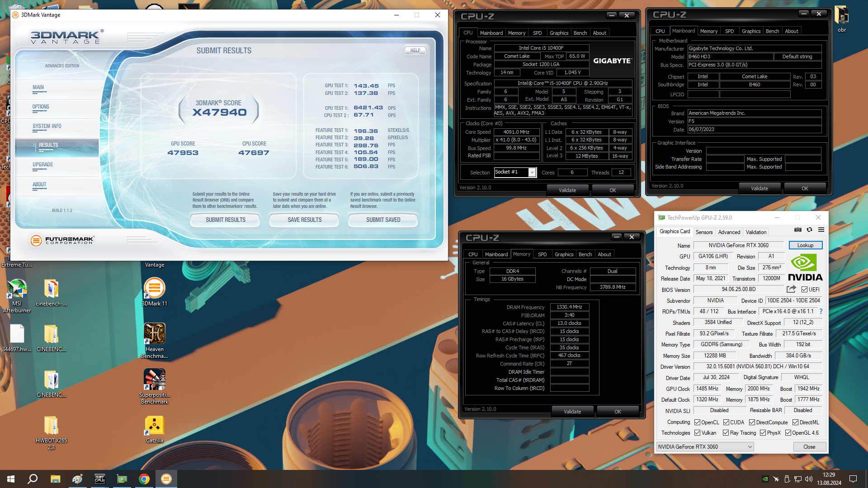Screen dimensions: 868x488
Task: Open Heaven Benchmark desktop shortcut
Action: point(154,341)
